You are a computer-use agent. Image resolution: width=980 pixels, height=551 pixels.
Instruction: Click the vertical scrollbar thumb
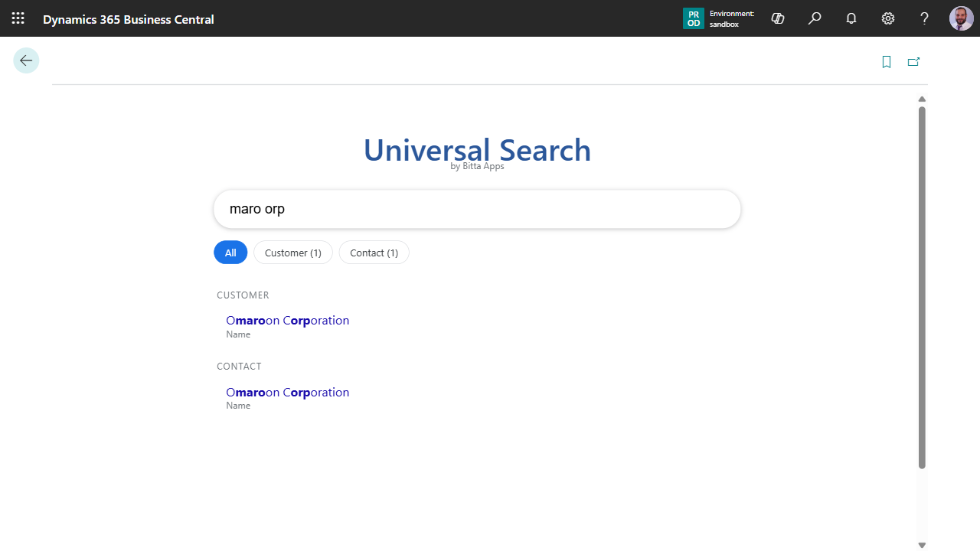point(922,288)
